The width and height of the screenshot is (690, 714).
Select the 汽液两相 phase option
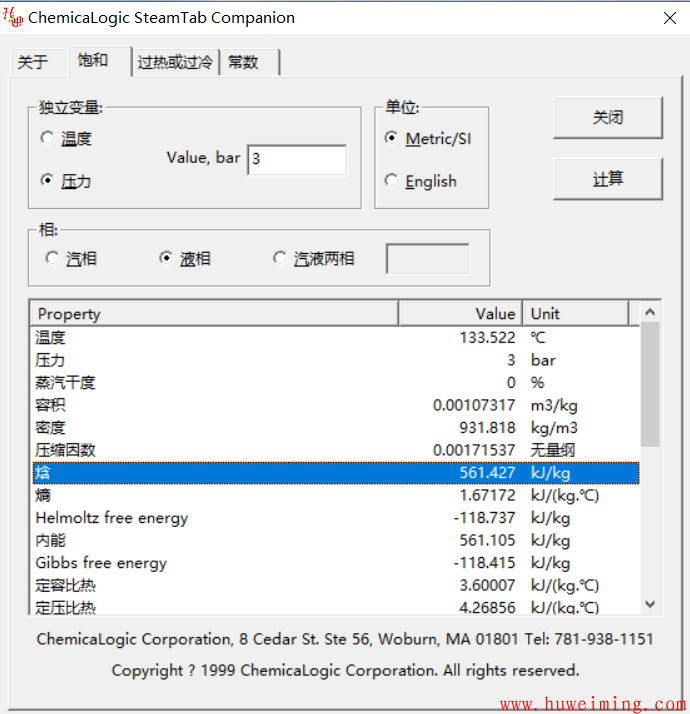coord(314,258)
